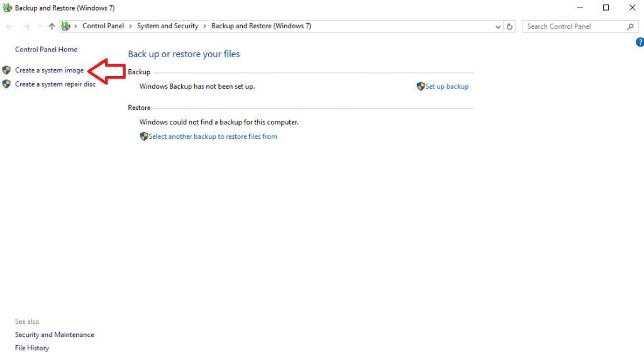Viewport: 644px width, 359px height.
Task: Go to Control Panel Home
Action: [x=46, y=49]
